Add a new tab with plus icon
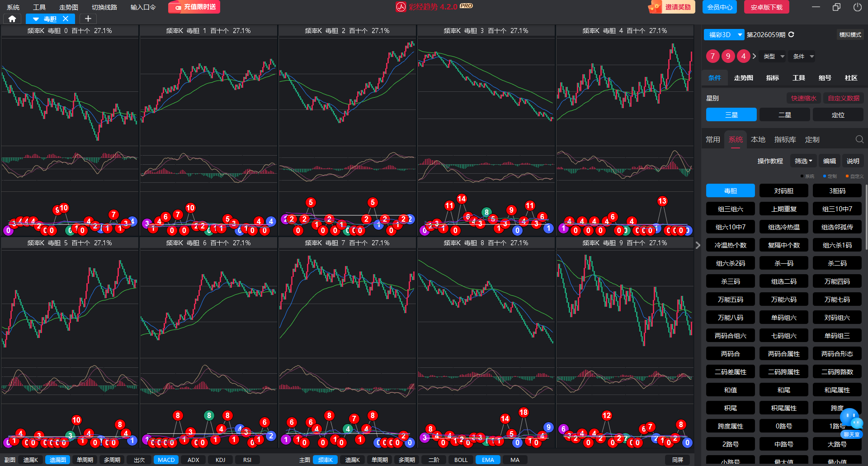This screenshot has height=466, width=868. point(88,19)
